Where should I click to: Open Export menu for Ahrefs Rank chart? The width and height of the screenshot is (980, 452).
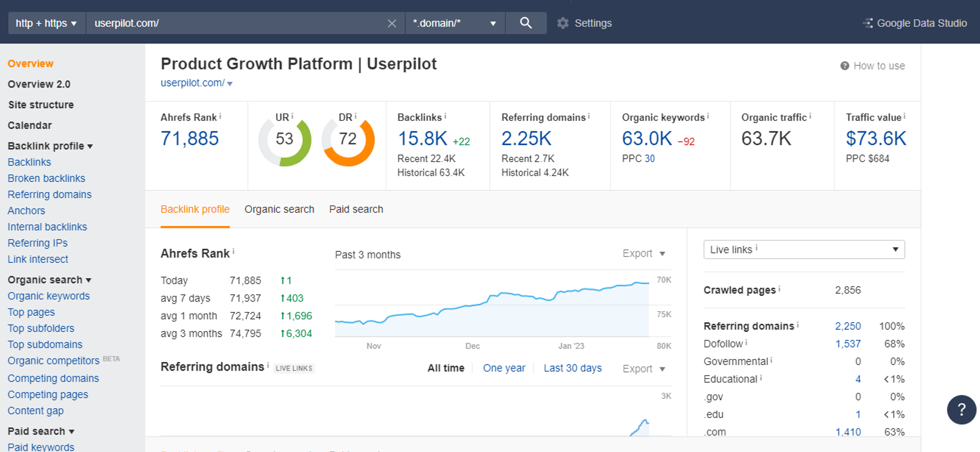(644, 253)
